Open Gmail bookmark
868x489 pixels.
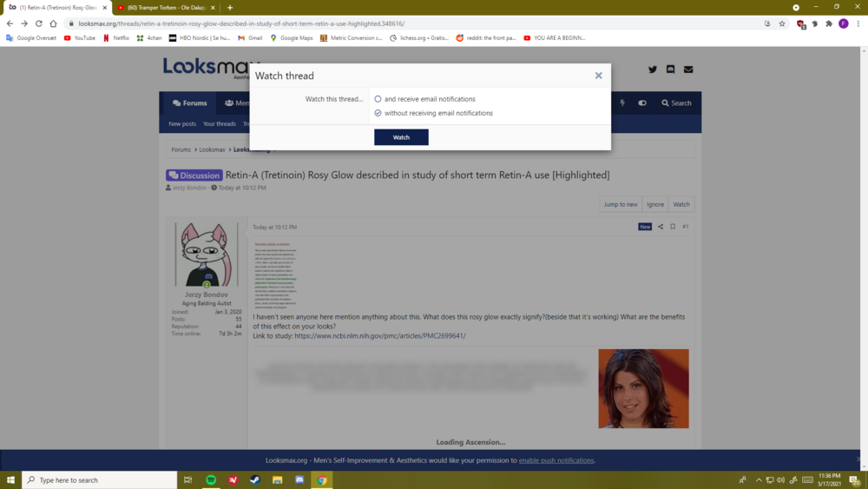pyautogui.click(x=250, y=38)
